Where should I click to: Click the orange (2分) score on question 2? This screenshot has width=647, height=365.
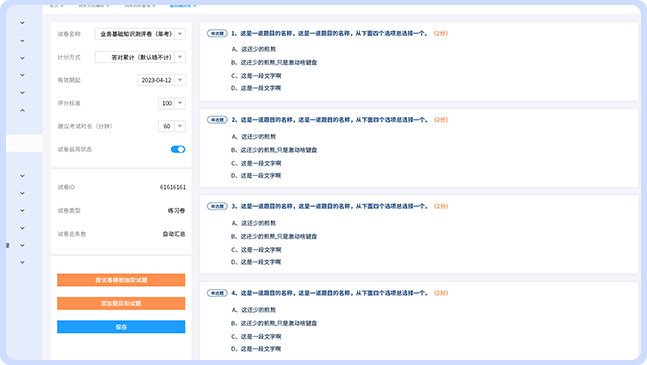click(x=441, y=120)
